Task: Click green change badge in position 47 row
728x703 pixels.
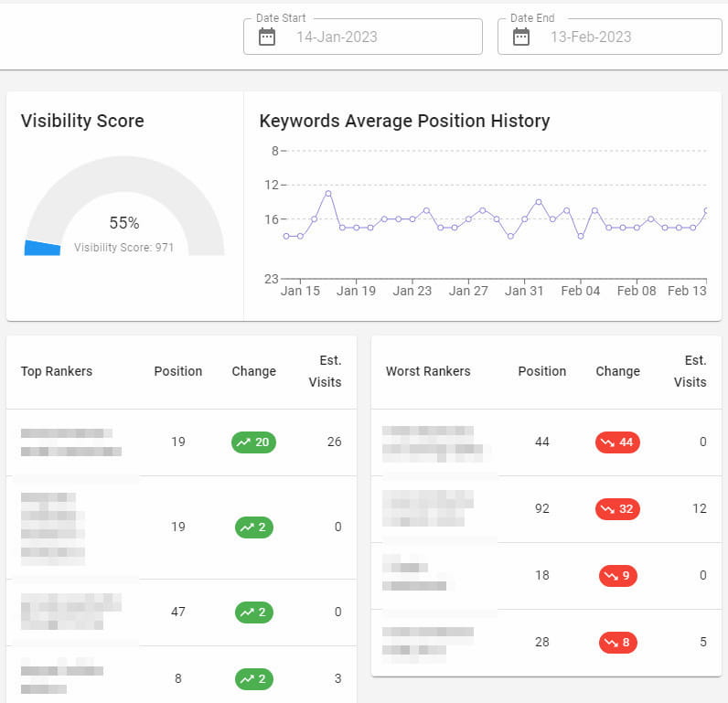Action: tap(254, 612)
